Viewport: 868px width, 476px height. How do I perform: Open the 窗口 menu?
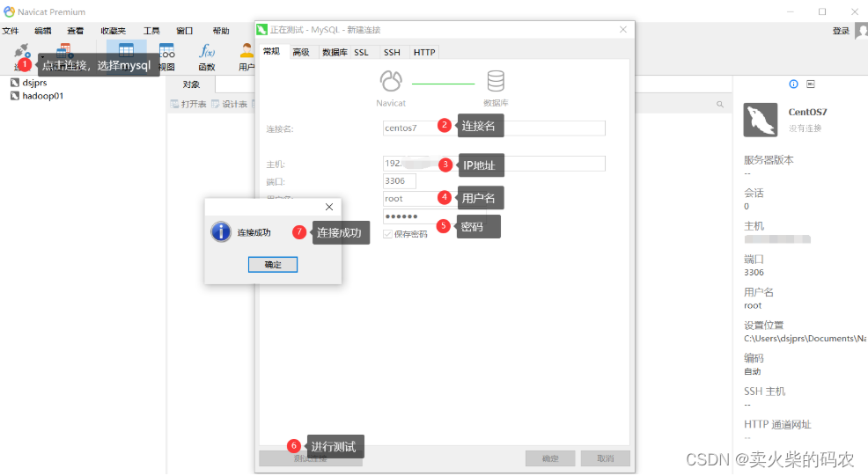[x=184, y=31]
